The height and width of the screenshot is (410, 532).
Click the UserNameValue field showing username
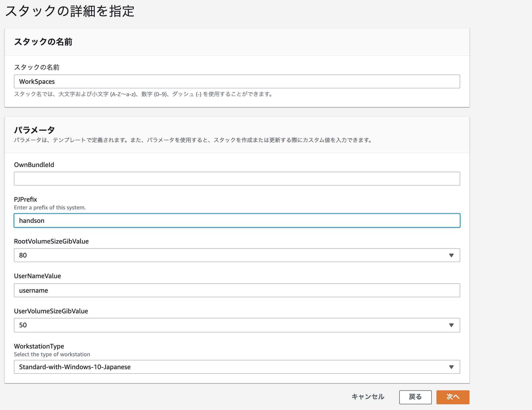(x=237, y=290)
